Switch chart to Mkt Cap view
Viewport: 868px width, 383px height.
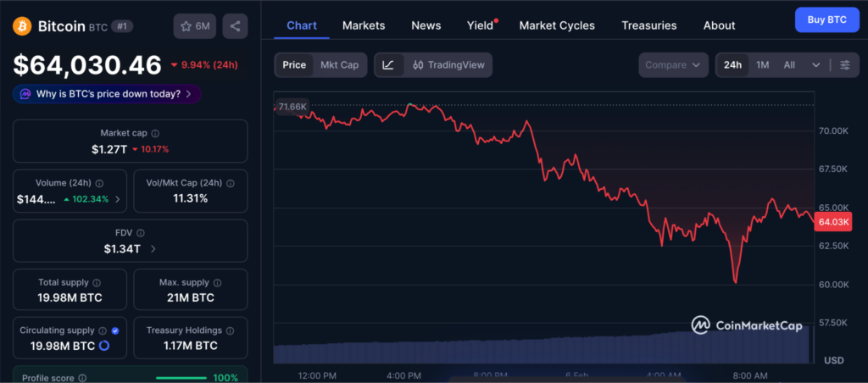point(339,65)
